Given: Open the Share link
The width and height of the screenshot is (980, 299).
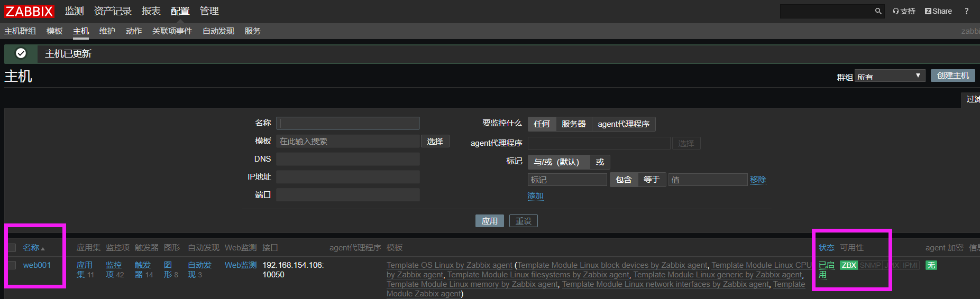Looking at the screenshot, I should click(x=938, y=11).
